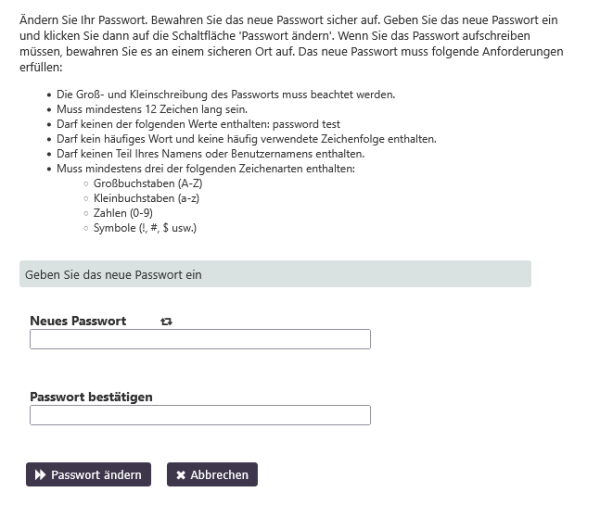Click the Neues Passwort field label
The width and height of the screenshot is (600, 505).
[78, 321]
